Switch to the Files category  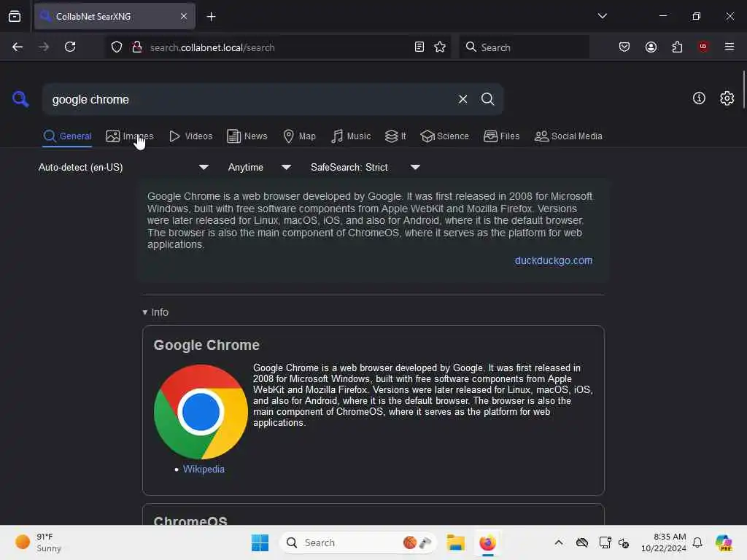pyautogui.click(x=501, y=136)
